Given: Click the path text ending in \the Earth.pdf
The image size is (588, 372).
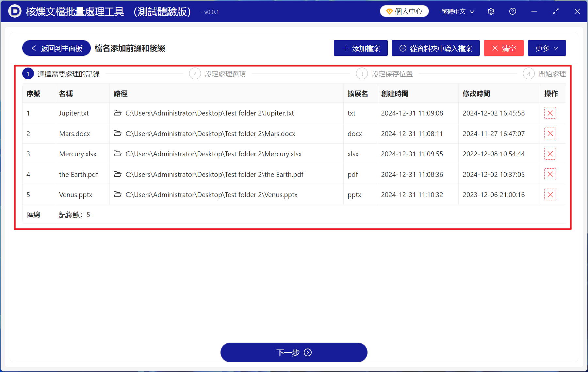Looking at the screenshot, I should (x=214, y=175).
